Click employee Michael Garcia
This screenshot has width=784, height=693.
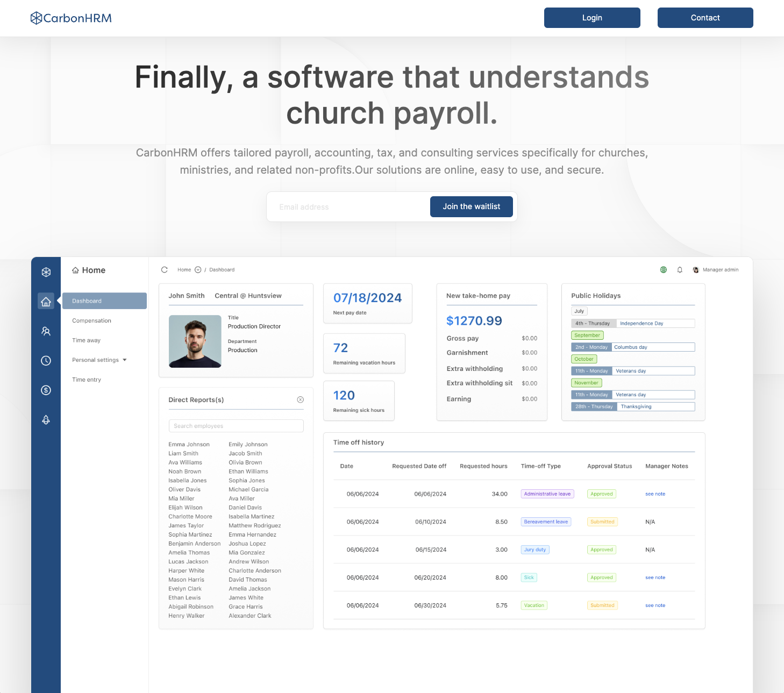click(x=248, y=490)
